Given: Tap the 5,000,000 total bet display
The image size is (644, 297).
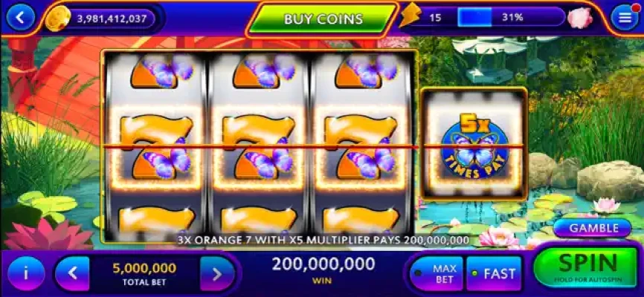Looking at the screenshot, I should pos(144,274).
